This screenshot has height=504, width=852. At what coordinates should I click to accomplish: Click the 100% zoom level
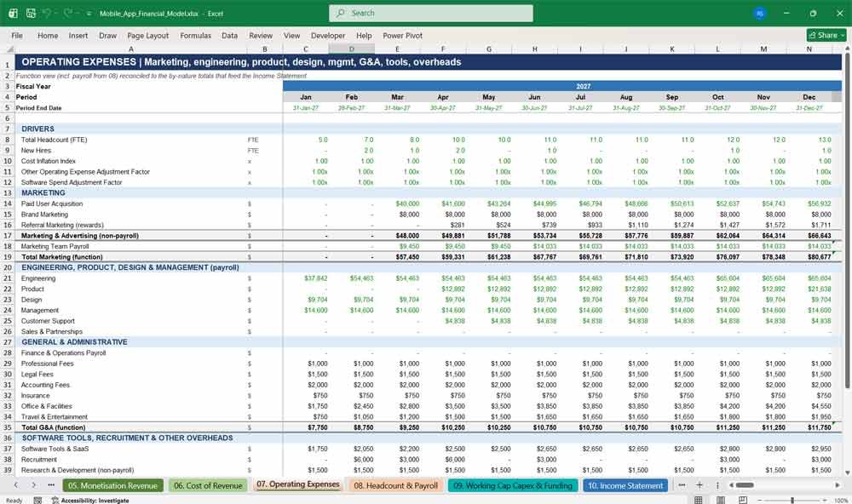pyautogui.click(x=841, y=501)
